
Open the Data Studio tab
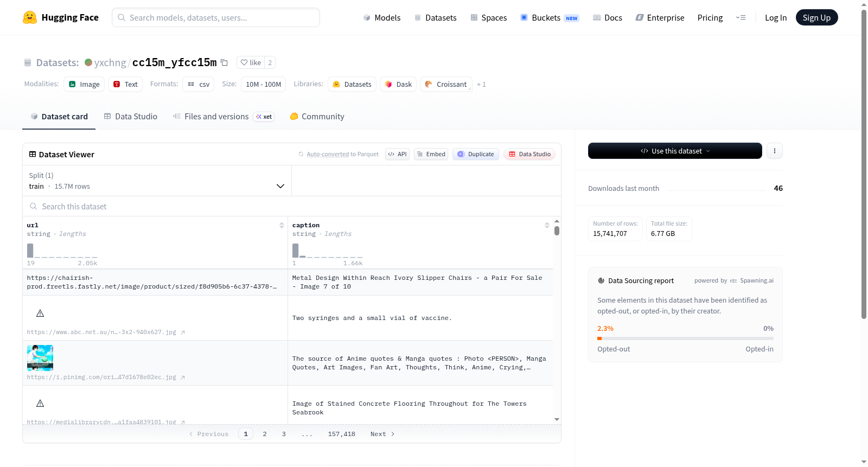point(131,116)
